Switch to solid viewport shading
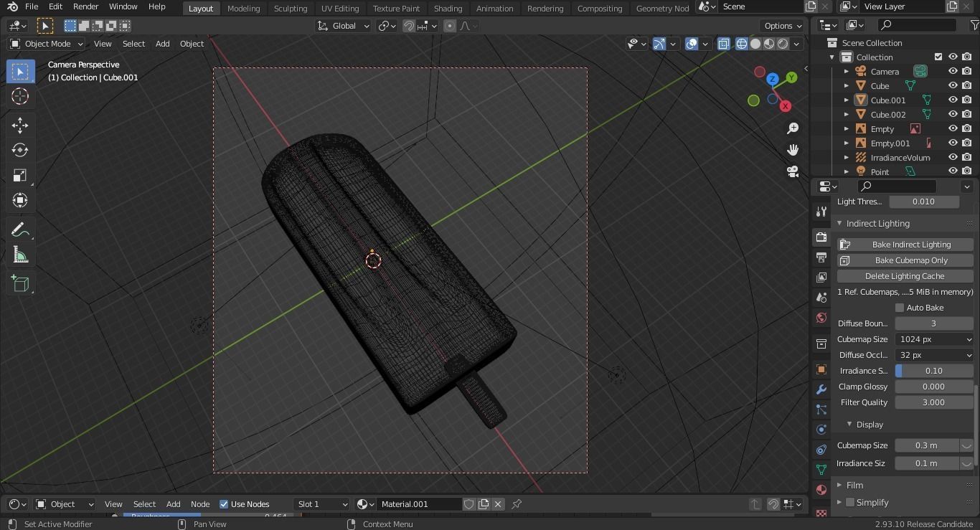980x530 pixels. pyautogui.click(x=755, y=44)
